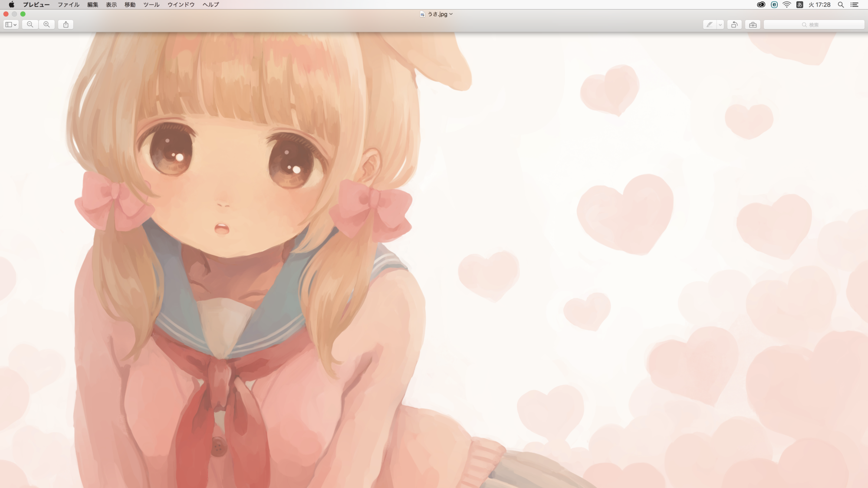Click the zoom in magnifier icon
Screen dimensions: 868x488
pos(46,25)
